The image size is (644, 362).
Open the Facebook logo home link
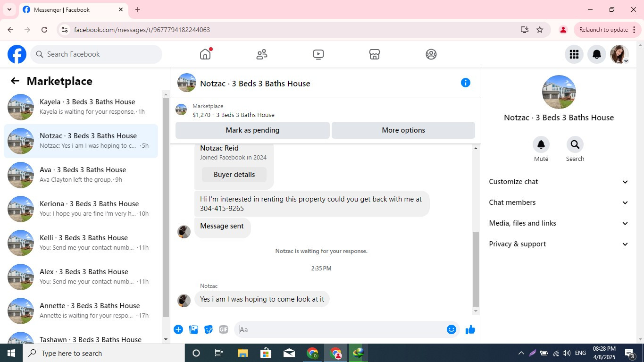pyautogui.click(x=17, y=54)
